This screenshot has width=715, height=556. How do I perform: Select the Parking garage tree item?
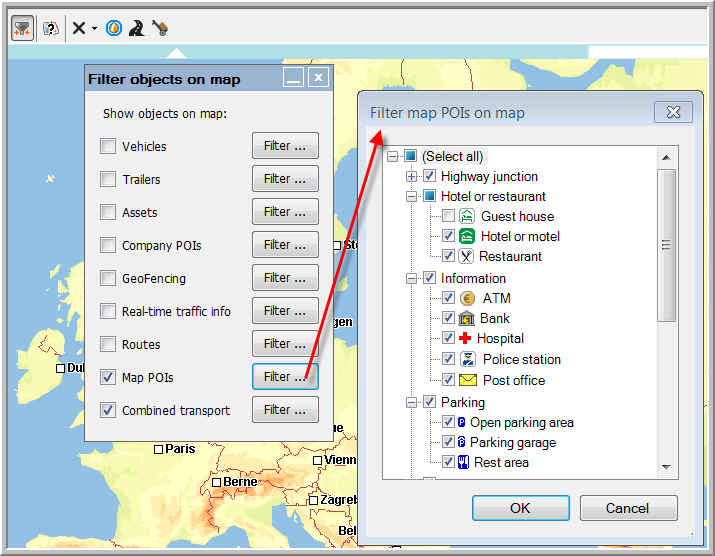[x=513, y=442]
